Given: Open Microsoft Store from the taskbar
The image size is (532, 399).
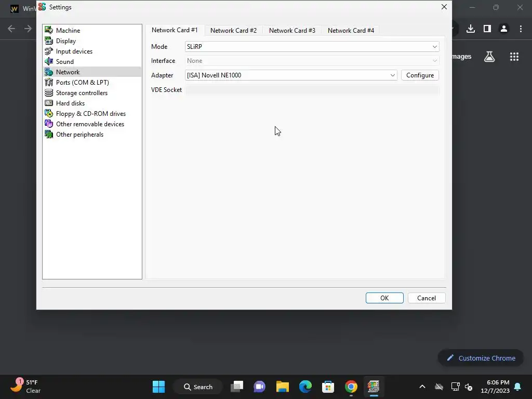Looking at the screenshot, I should click(328, 387).
